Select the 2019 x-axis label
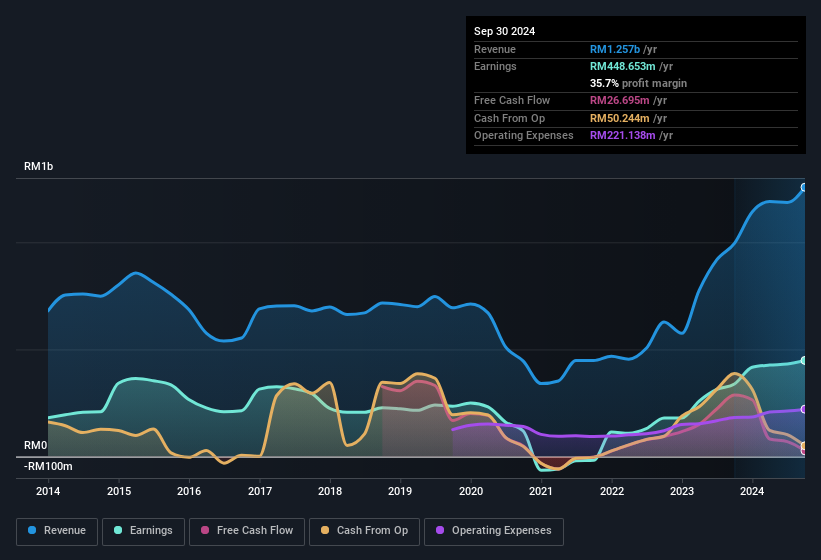The width and height of the screenshot is (821, 560). [400, 491]
